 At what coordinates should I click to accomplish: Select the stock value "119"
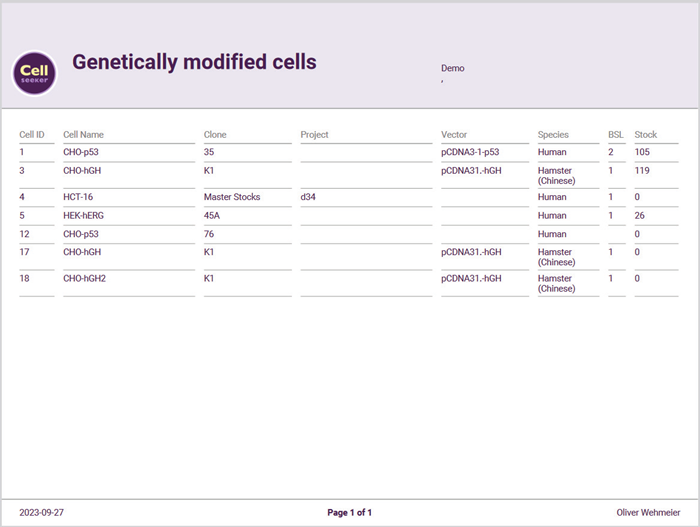click(x=642, y=171)
